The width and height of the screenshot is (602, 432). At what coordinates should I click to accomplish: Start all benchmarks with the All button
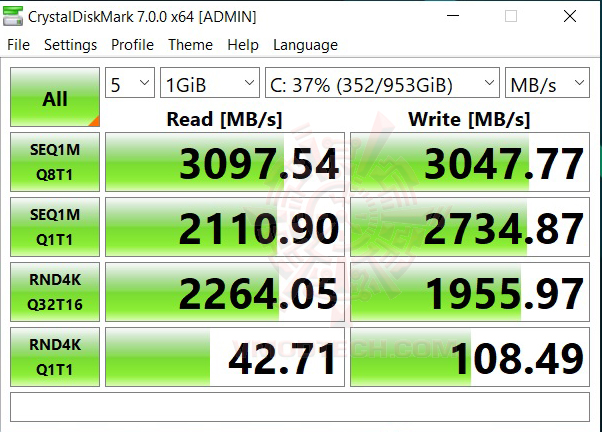click(x=55, y=97)
